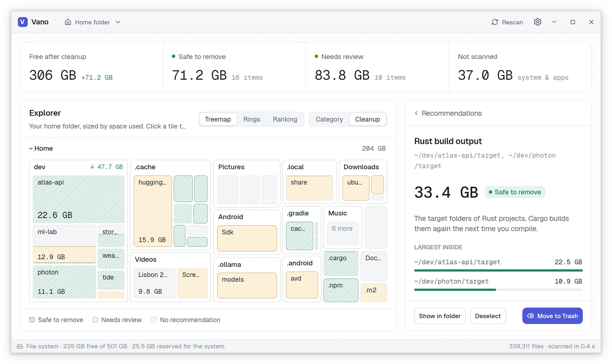
Task: Select the Sdk tile under Android
Action: 247,238
